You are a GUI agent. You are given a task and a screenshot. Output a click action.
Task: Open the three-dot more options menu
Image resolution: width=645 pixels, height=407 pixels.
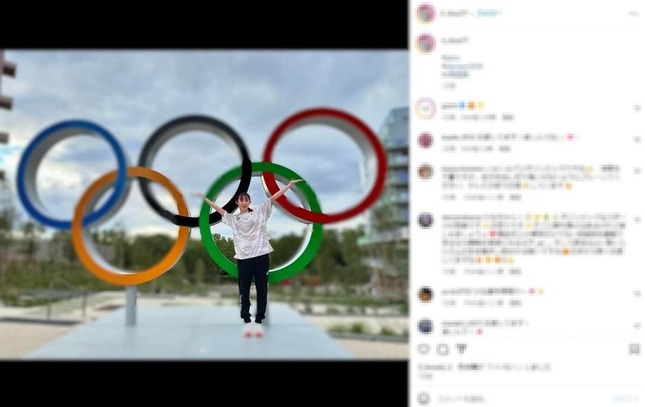pos(633,14)
